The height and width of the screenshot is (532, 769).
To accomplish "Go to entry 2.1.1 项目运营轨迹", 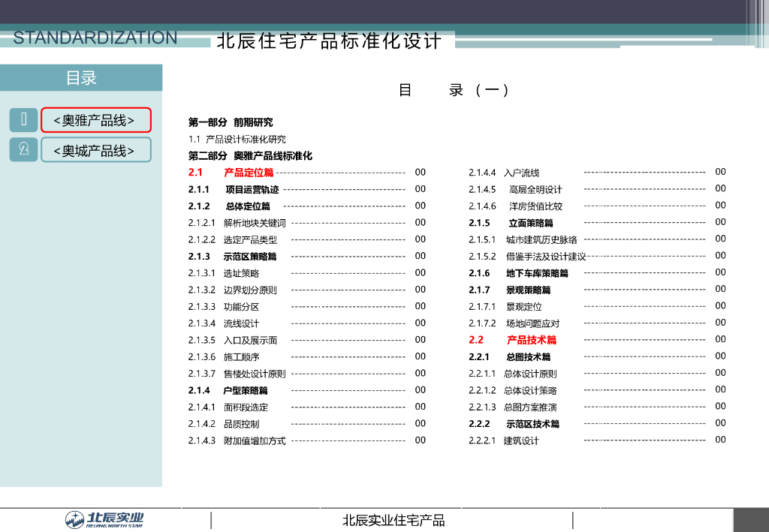I will 233,190.
